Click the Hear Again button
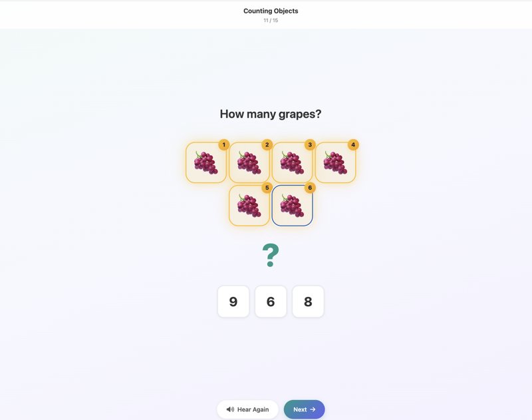Image resolution: width=532 pixels, height=420 pixels. pyautogui.click(x=247, y=409)
